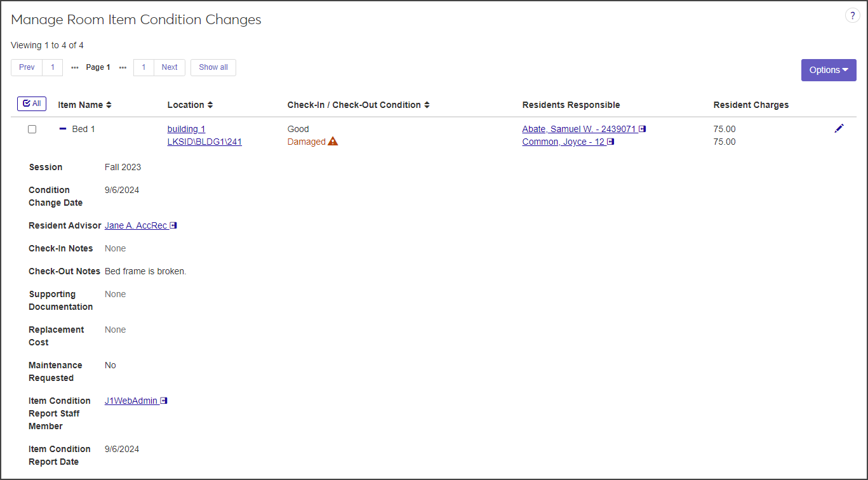Screen dimensions: 868x480
Task: Click the Viewing 1 to 4 of 4 text
Action: [47, 45]
